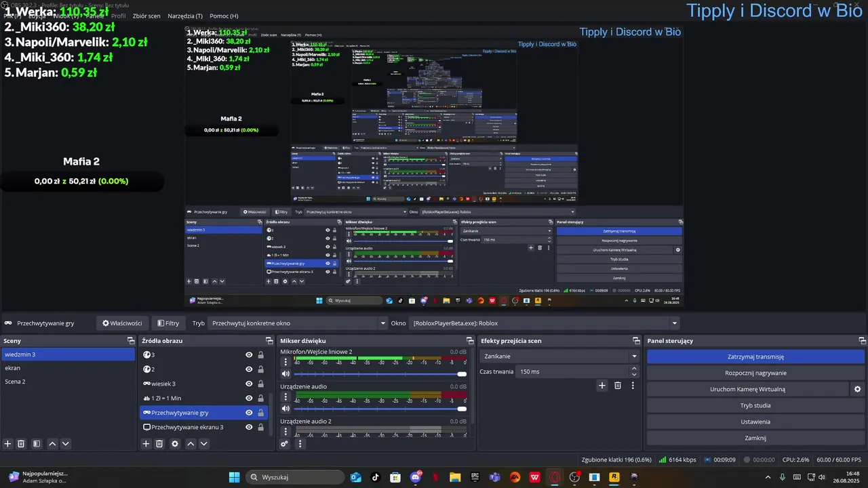This screenshot has height=488, width=868.
Task: Remove selected source with trash icon
Action: click(x=159, y=444)
